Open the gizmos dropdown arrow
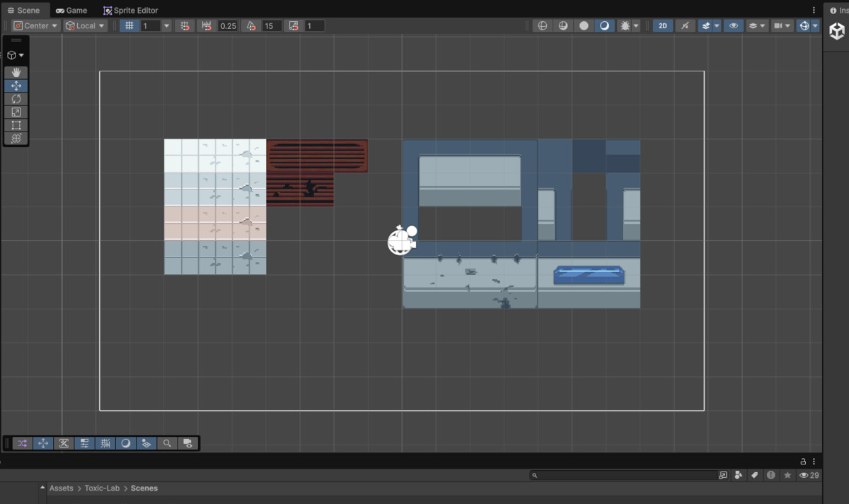Viewport: 849px width, 504px height. 816,25
